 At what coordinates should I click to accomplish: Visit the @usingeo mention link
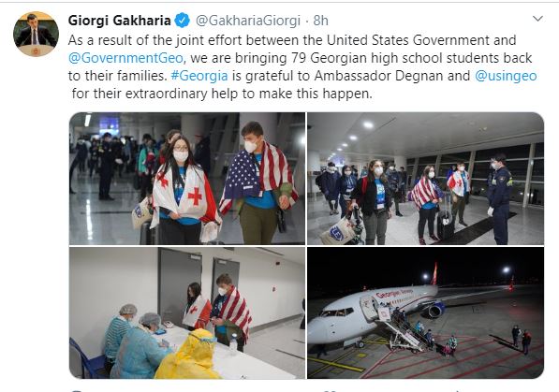point(506,76)
